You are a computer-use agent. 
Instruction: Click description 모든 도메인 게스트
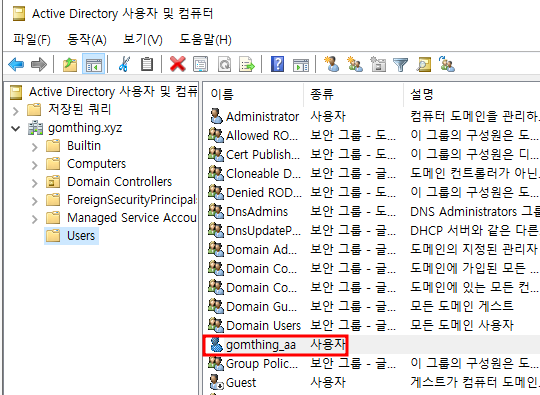point(462,306)
